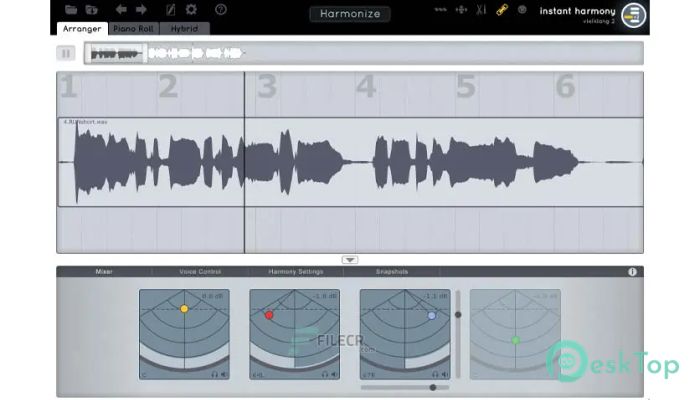Click the info icon in the panel header
The image size is (700, 400).
632,271
